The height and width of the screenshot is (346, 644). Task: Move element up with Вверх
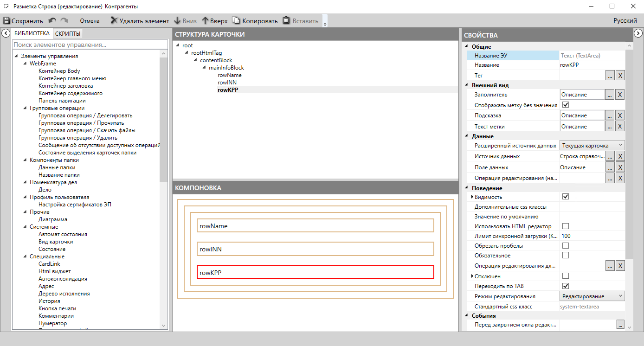[x=215, y=21]
